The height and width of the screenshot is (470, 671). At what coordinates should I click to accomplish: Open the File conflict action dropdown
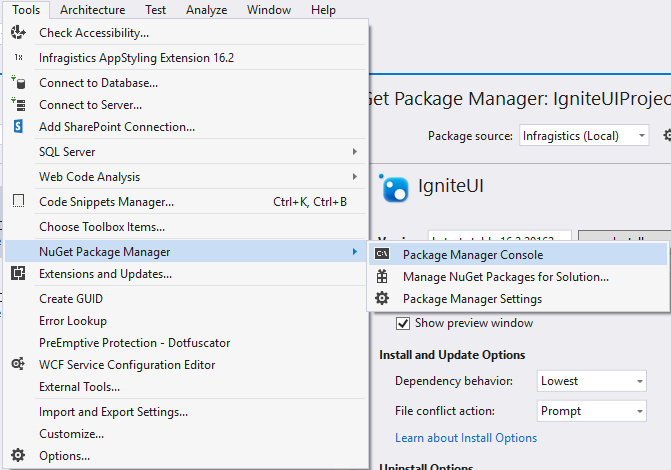[x=591, y=411]
